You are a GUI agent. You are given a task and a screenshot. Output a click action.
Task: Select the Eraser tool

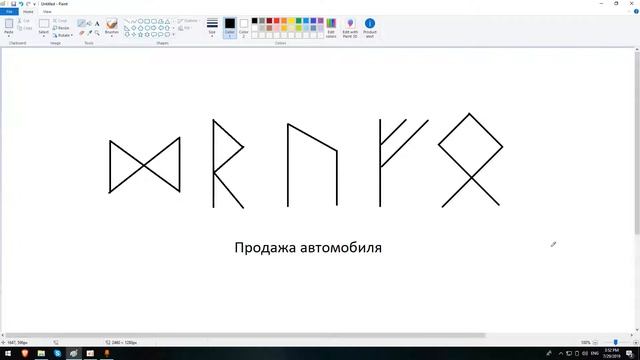tap(82, 33)
